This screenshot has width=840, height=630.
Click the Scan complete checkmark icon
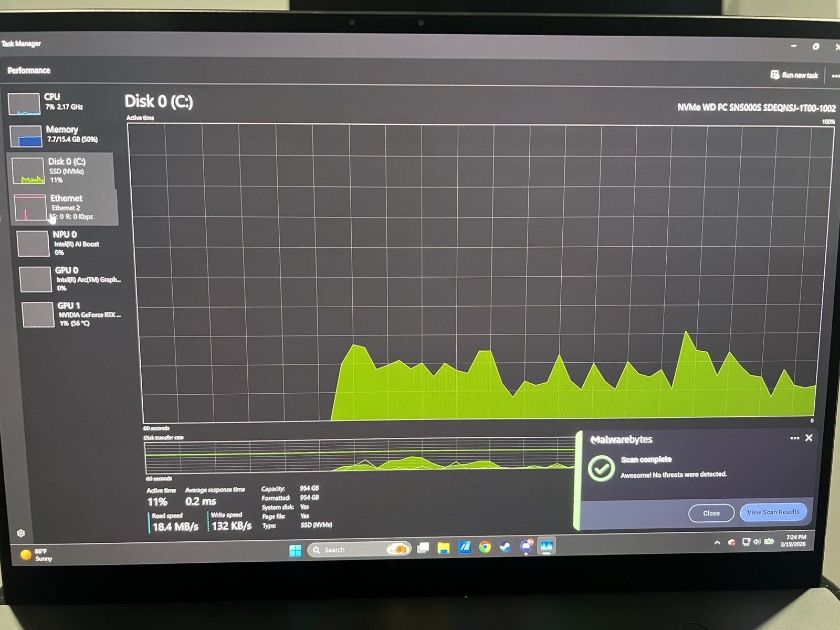point(601,468)
